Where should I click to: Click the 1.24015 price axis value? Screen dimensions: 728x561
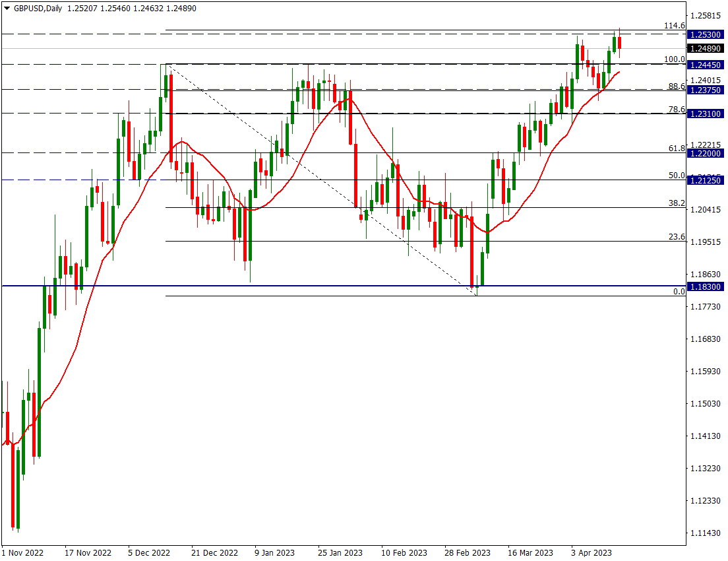click(x=706, y=81)
